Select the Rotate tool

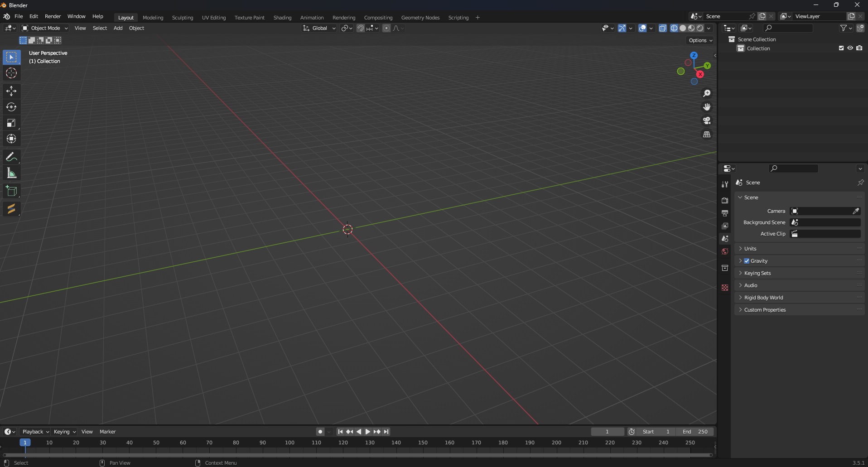click(x=11, y=107)
